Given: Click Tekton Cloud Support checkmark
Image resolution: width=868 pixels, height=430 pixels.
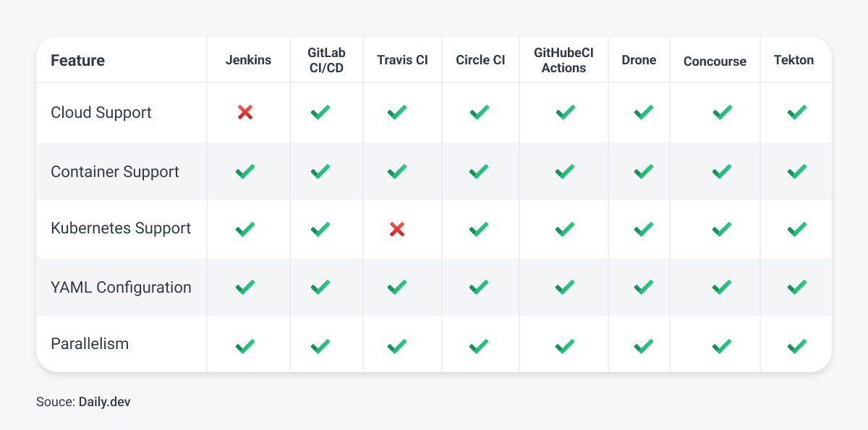Looking at the screenshot, I should pyautogui.click(x=796, y=113).
